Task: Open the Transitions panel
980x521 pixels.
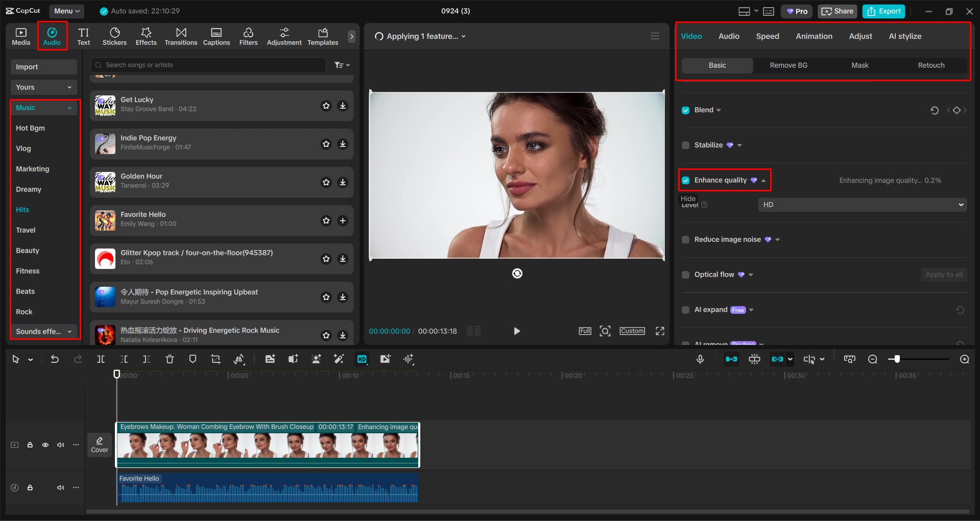Action: pyautogui.click(x=181, y=36)
